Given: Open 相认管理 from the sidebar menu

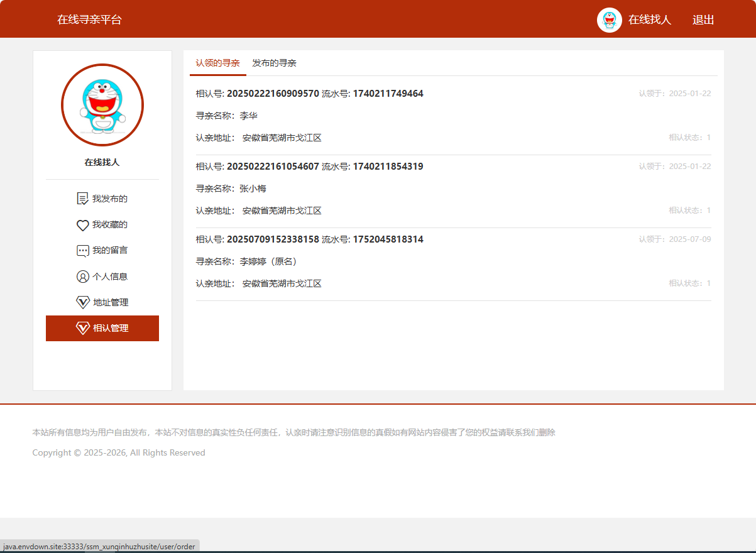Looking at the screenshot, I should [x=102, y=328].
